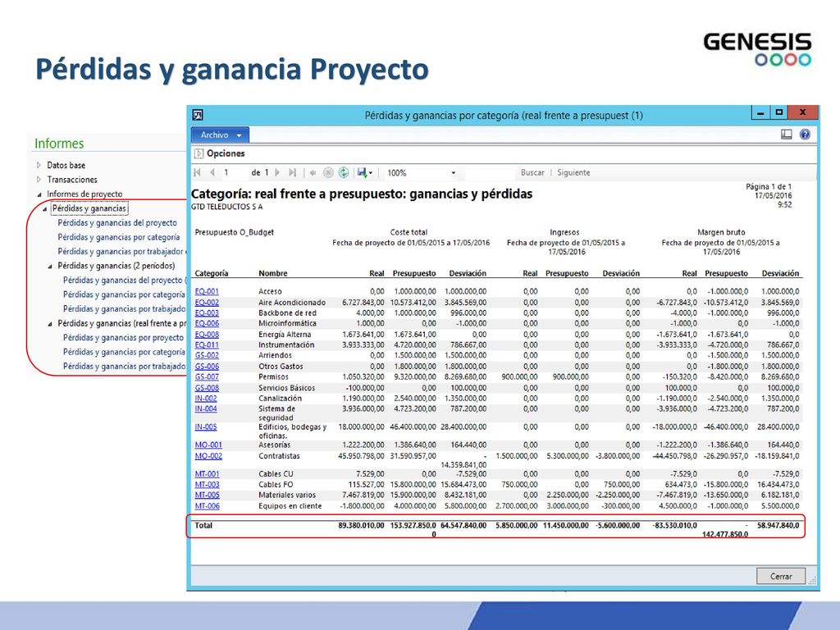This screenshot has width=840, height=630.
Task: Open Pérdidas y ganancias por proyecto report
Action: (123, 337)
